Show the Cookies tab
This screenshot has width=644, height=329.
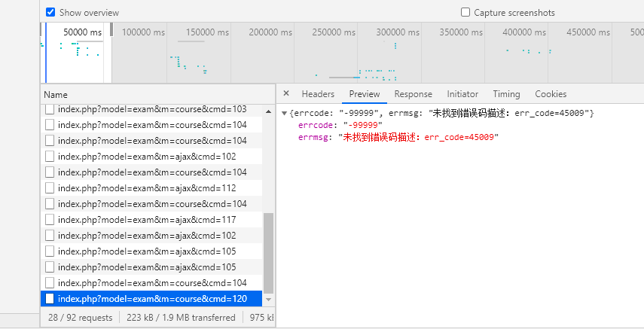pos(551,94)
